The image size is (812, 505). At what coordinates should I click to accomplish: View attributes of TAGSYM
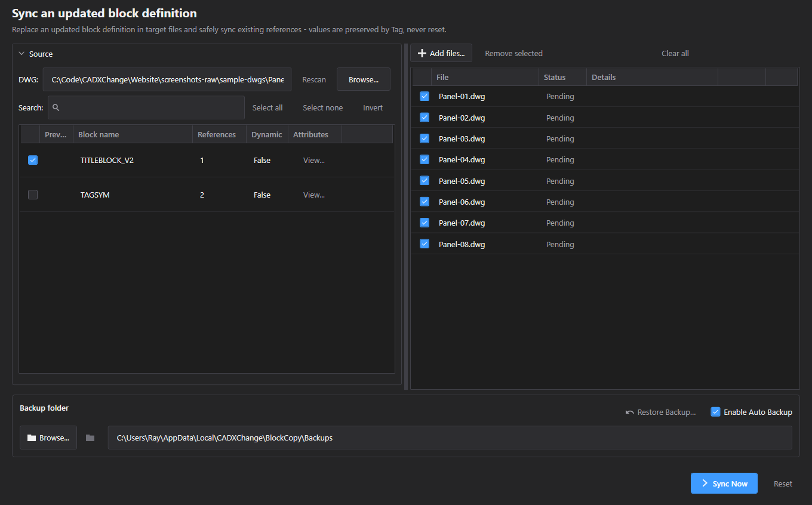click(x=314, y=195)
